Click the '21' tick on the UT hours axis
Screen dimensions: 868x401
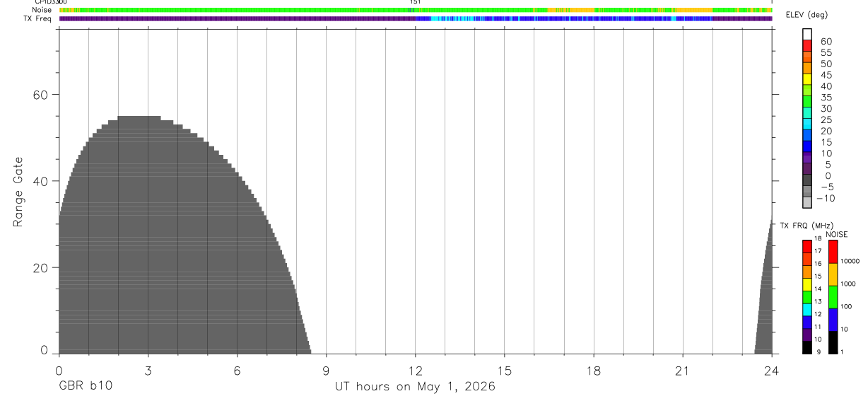[683, 371]
